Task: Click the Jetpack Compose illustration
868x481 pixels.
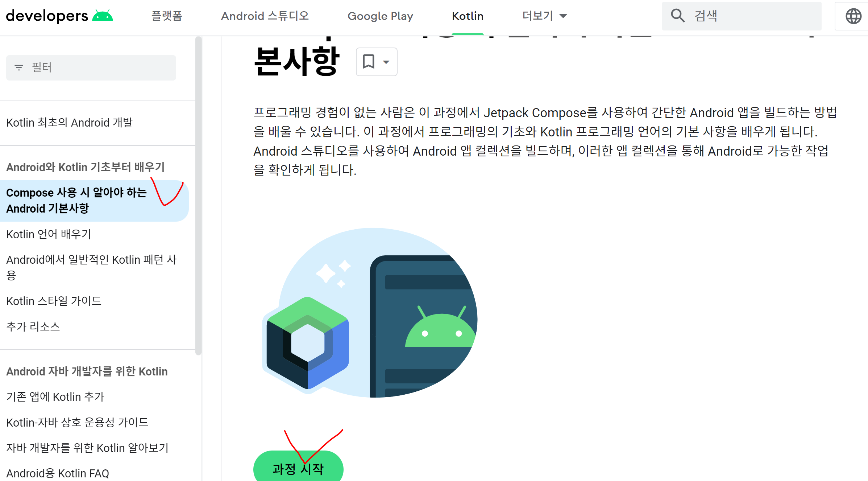Action: click(370, 313)
